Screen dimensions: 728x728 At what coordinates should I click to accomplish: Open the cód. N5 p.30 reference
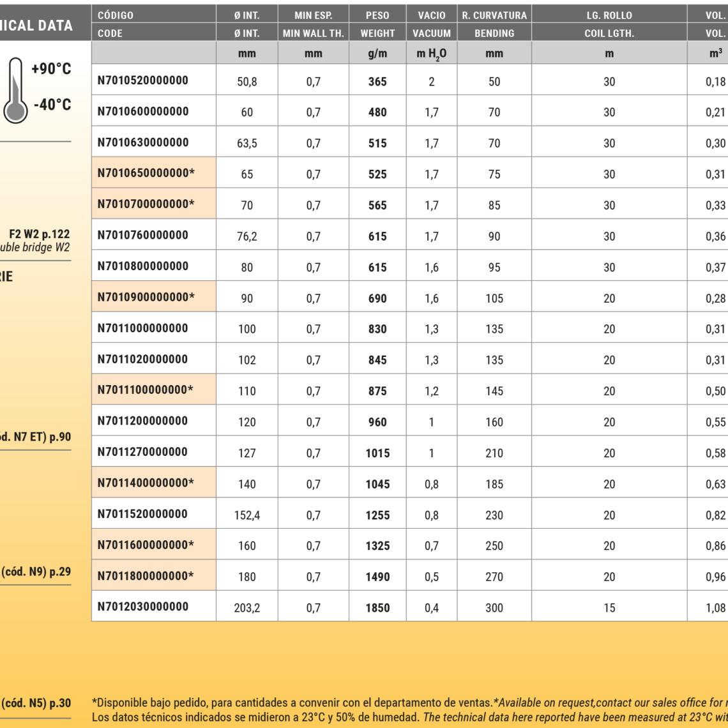pyautogui.click(x=36, y=703)
